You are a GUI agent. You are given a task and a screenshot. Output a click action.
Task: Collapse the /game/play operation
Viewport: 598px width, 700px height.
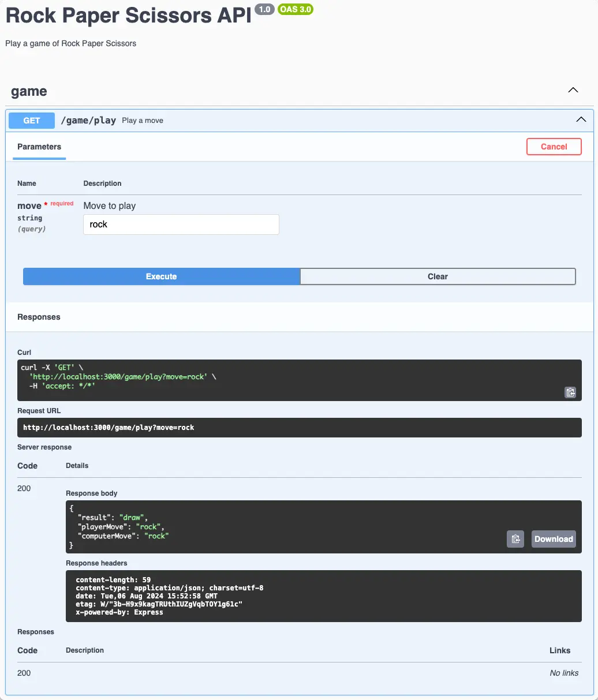[x=581, y=119]
